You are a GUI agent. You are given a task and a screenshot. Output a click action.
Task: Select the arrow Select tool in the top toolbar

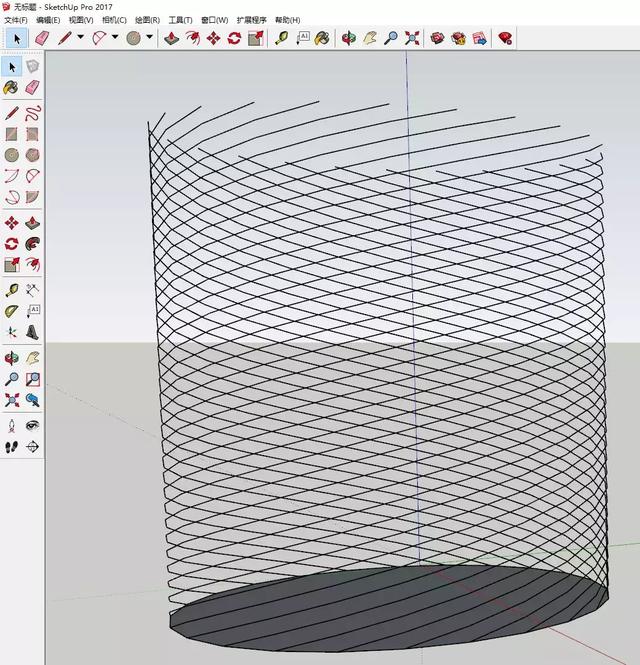(x=17, y=39)
